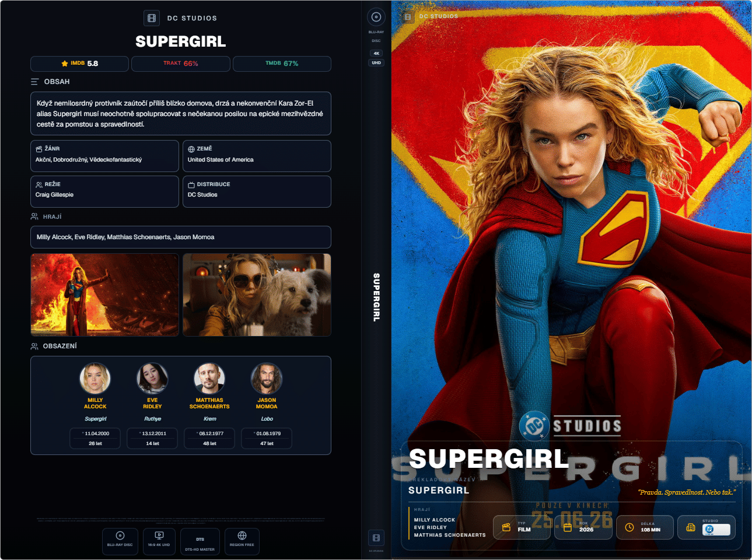Click the BLU-RAY DISC format icon
Viewport: 752px width, 560px height.
(120, 535)
